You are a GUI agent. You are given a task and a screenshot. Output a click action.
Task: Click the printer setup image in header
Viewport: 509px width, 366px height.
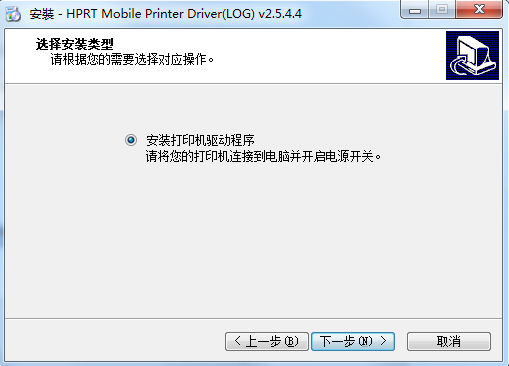pyautogui.click(x=472, y=56)
